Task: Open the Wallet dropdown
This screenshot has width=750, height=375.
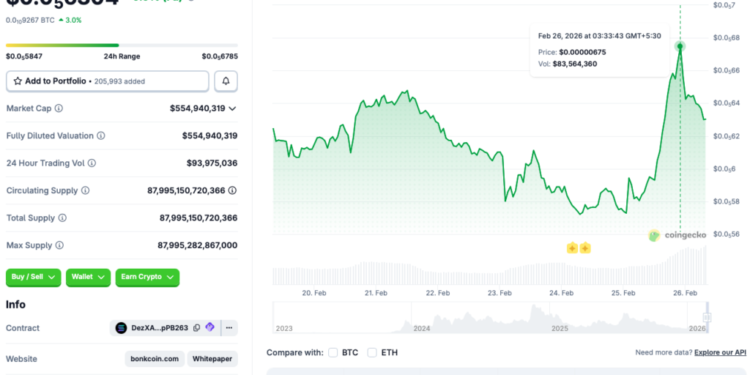Action: click(x=88, y=277)
